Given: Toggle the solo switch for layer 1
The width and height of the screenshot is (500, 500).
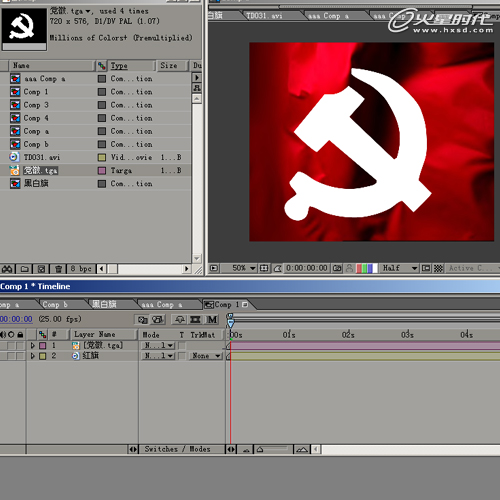Looking at the screenshot, I should click(x=12, y=345).
